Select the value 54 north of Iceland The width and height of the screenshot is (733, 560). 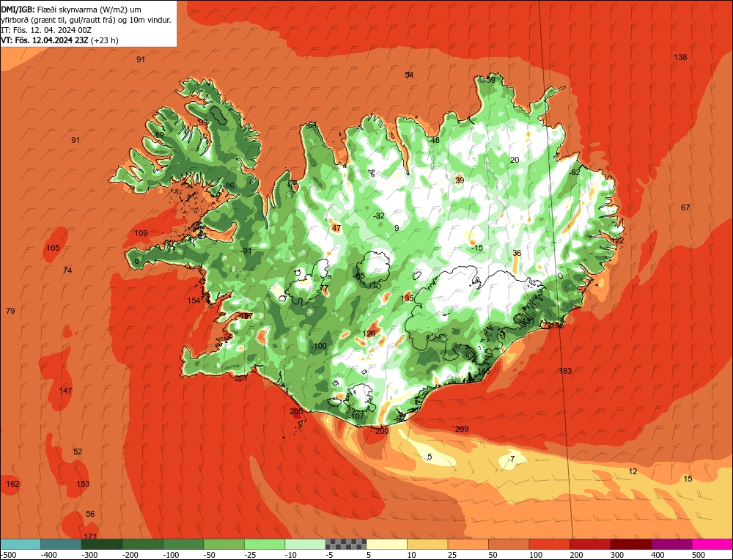coord(409,75)
